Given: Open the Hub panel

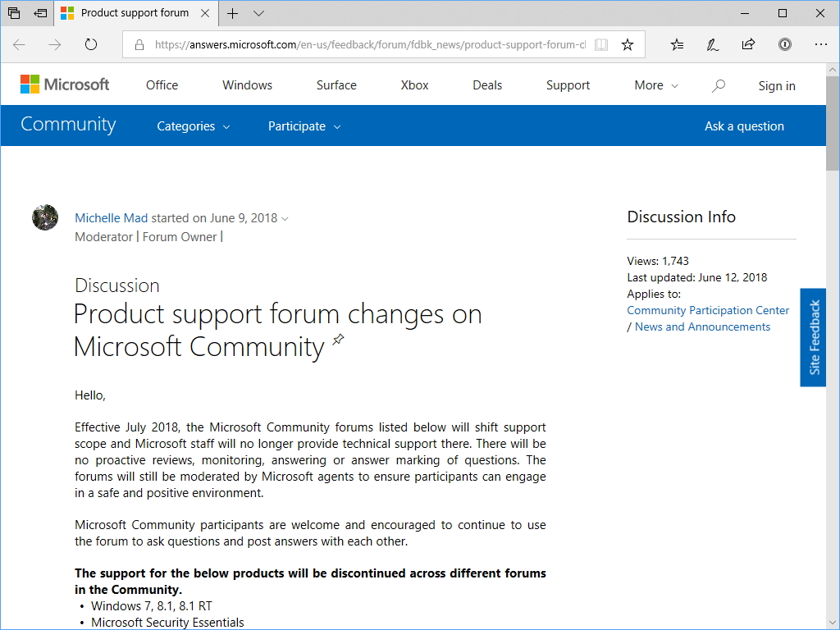Looking at the screenshot, I should tap(677, 44).
